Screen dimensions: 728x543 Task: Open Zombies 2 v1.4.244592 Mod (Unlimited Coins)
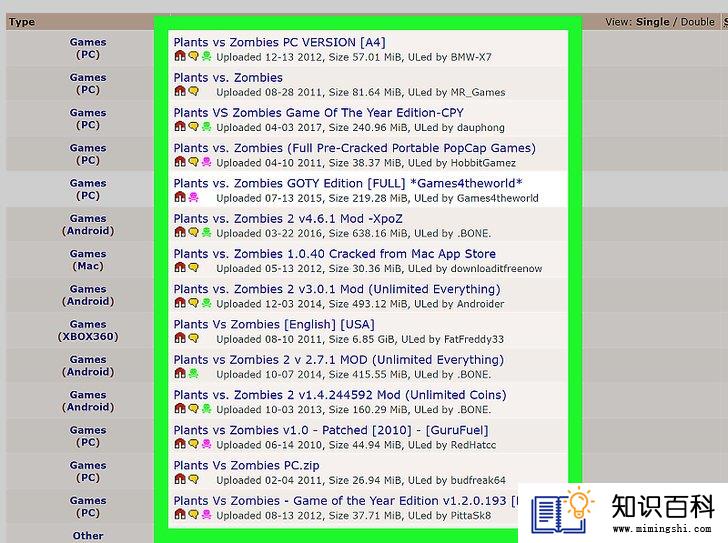point(340,395)
